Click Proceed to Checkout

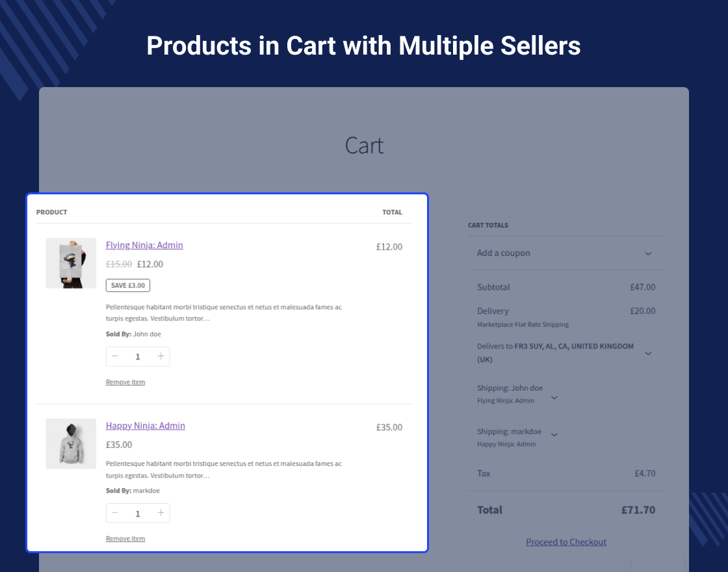[565, 541]
